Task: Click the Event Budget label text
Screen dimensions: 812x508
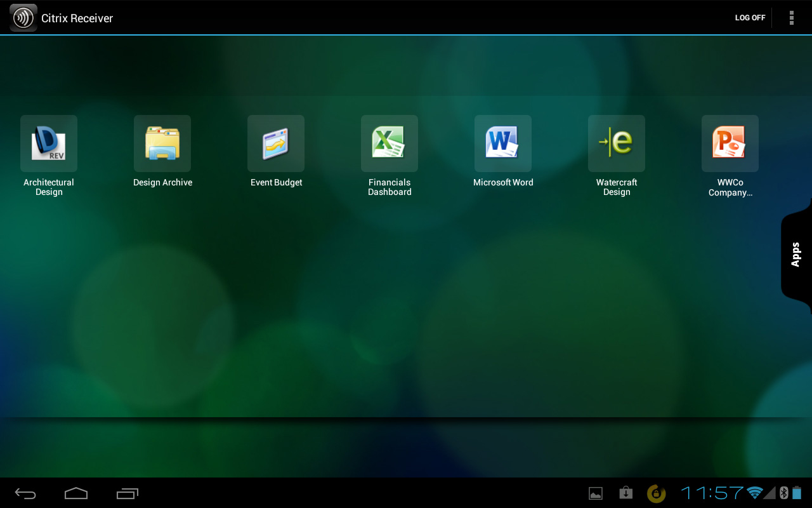Action: (276, 182)
